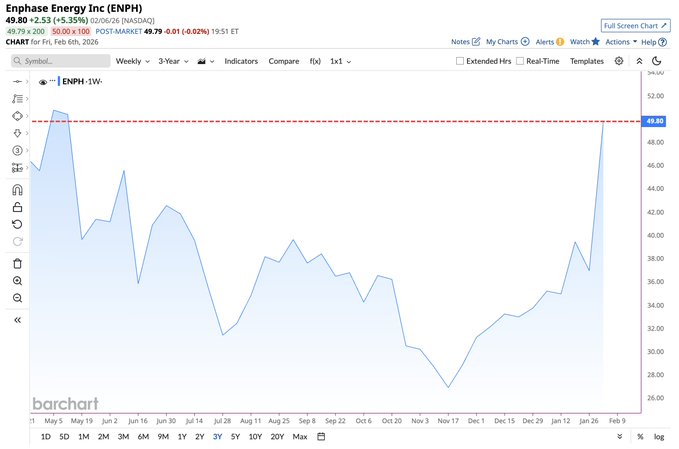Select the 5D time range
The image size is (679, 449).
click(64, 436)
